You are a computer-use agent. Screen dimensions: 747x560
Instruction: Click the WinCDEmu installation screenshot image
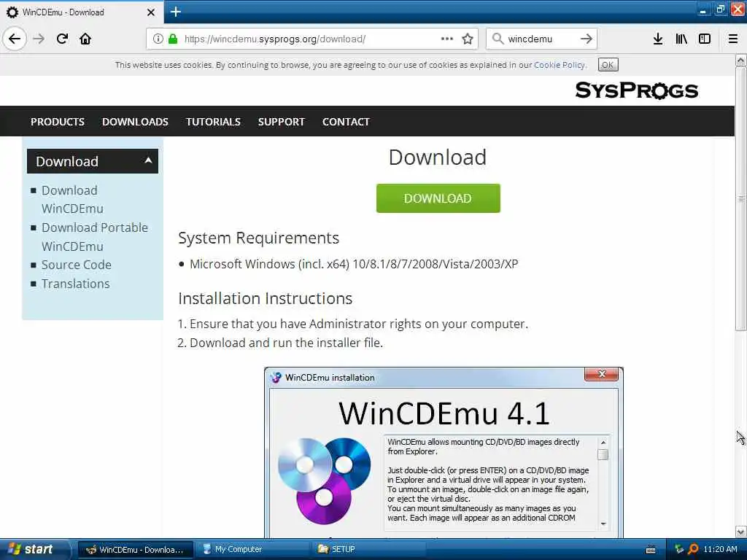(444, 452)
